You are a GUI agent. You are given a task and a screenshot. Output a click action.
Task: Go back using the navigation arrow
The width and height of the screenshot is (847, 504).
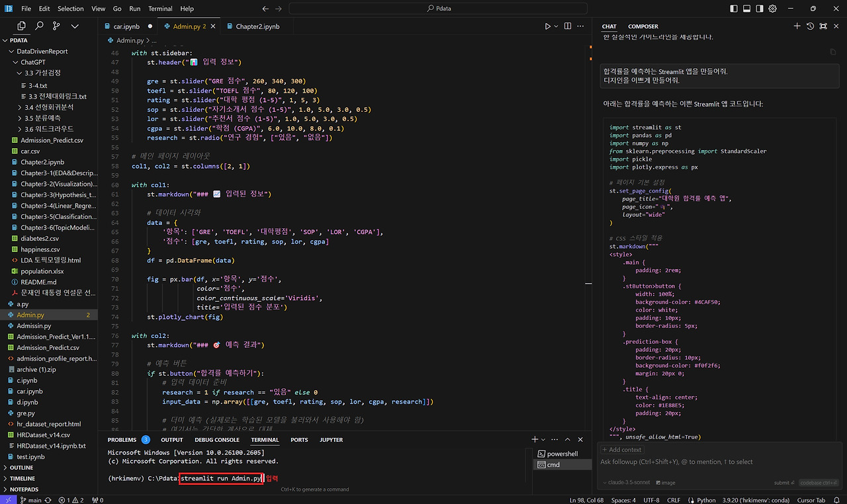265,9
